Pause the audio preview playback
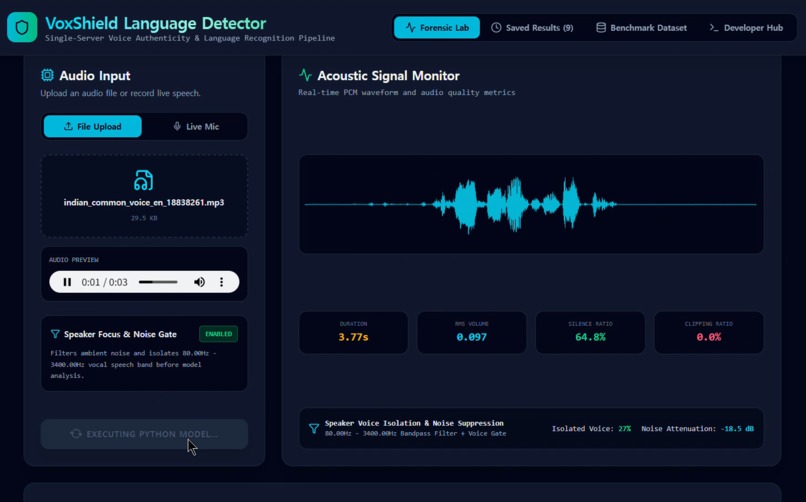 (67, 282)
